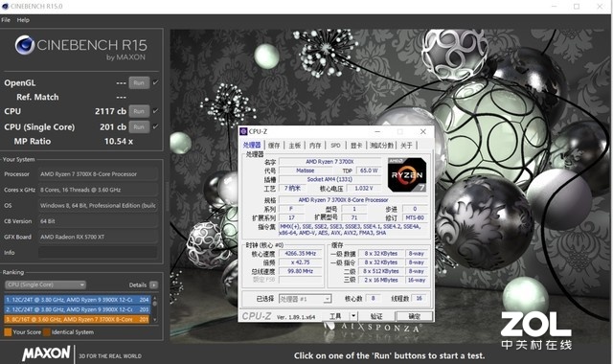The width and height of the screenshot is (613, 364).
Task: Open the 工具 dropdown arrow
Action: click(x=353, y=316)
